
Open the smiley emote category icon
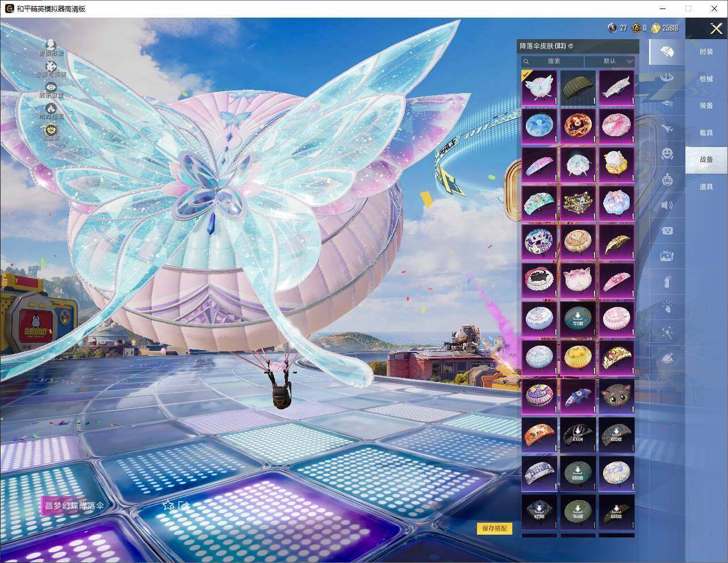click(x=667, y=154)
